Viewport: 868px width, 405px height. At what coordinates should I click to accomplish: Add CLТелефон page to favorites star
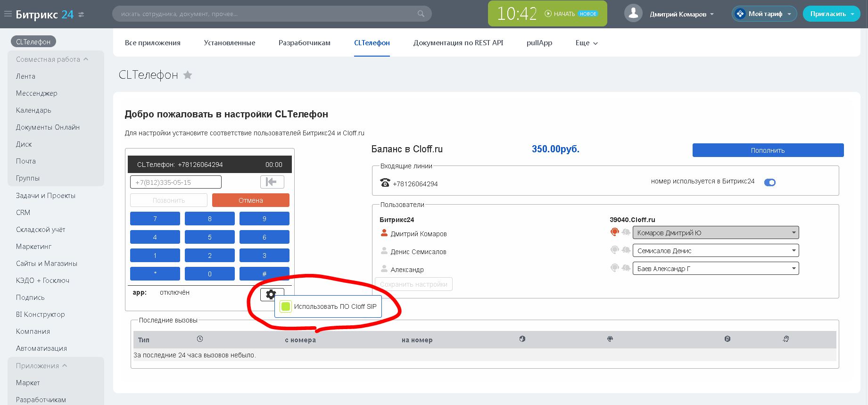[x=188, y=75]
